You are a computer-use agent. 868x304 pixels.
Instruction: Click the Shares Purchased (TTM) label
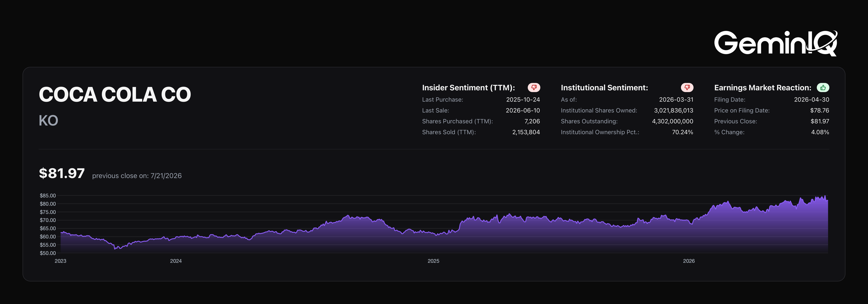click(x=457, y=121)
